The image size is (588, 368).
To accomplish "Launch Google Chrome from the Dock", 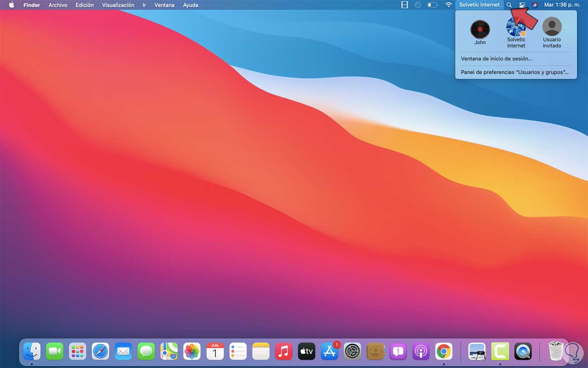I will point(444,351).
